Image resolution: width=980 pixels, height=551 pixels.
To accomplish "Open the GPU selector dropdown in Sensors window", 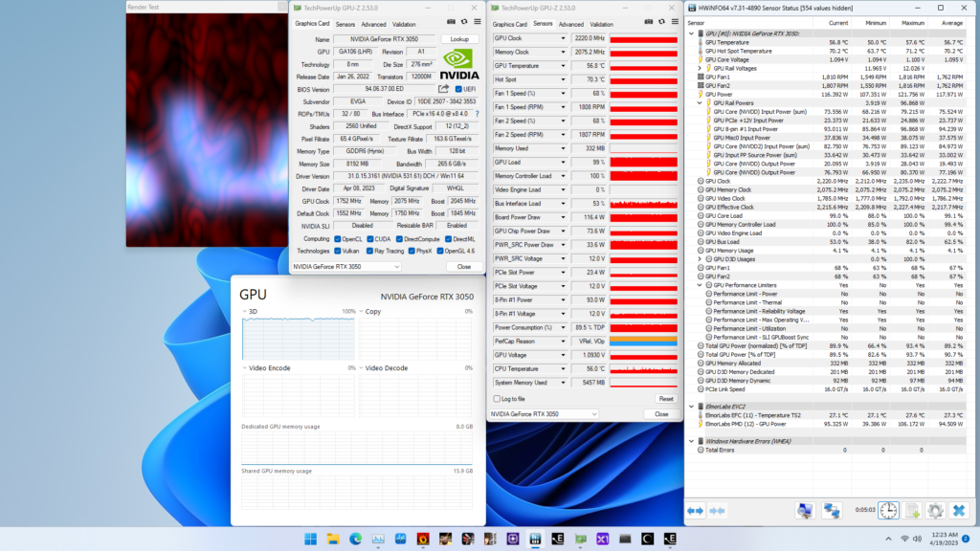I will click(544, 414).
